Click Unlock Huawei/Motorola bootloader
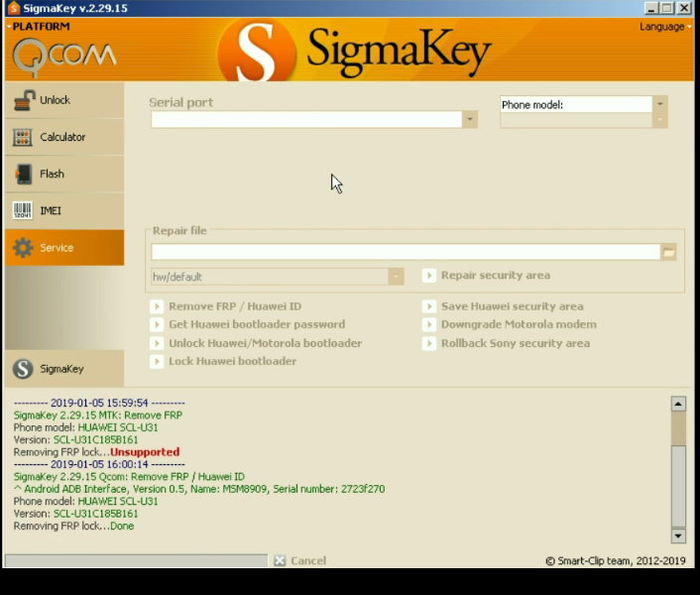Viewport: 700px width, 595px height. (x=265, y=343)
